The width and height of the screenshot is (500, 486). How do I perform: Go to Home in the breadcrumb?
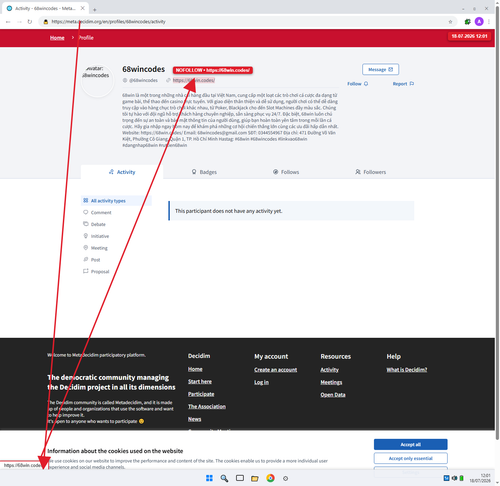click(57, 38)
